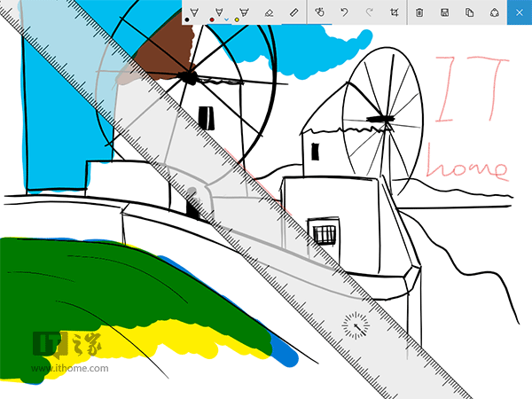Activate the crop tool
Viewport: 532px width, 399px height.
pyautogui.click(x=394, y=12)
